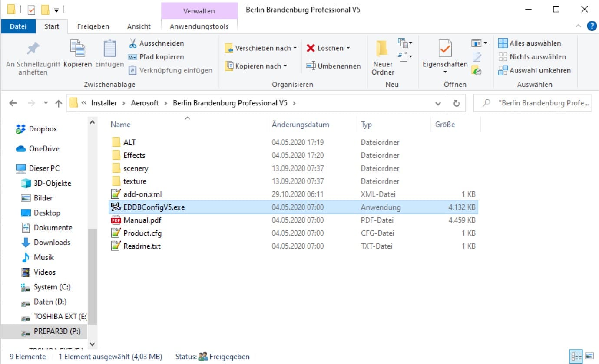Switch to details view in status bar
This screenshot has width=599, height=364.
[576, 357]
